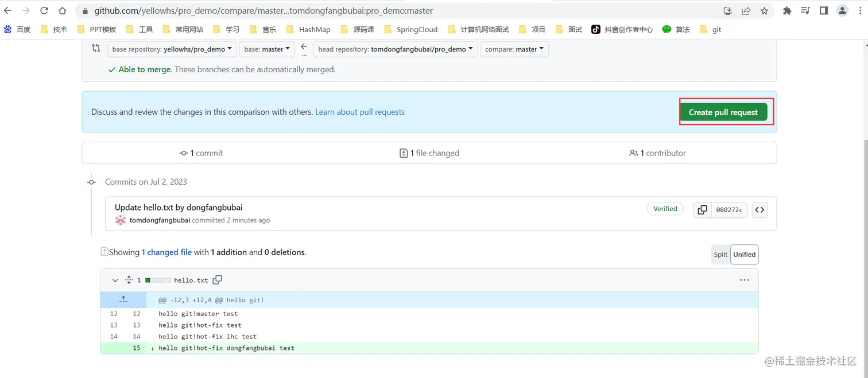This screenshot has height=378, width=868.
Task: Switch diff view to Unified
Action: [x=744, y=255]
